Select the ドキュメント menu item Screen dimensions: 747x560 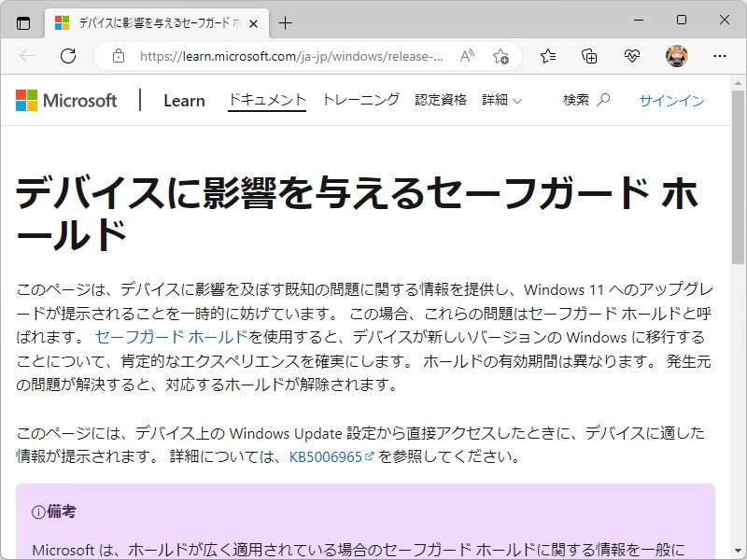tap(266, 100)
